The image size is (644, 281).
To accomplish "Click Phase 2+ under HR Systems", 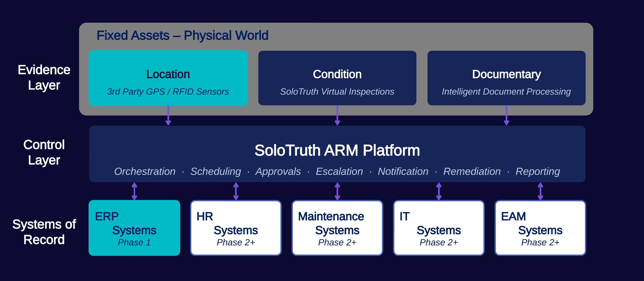I will (x=236, y=242).
